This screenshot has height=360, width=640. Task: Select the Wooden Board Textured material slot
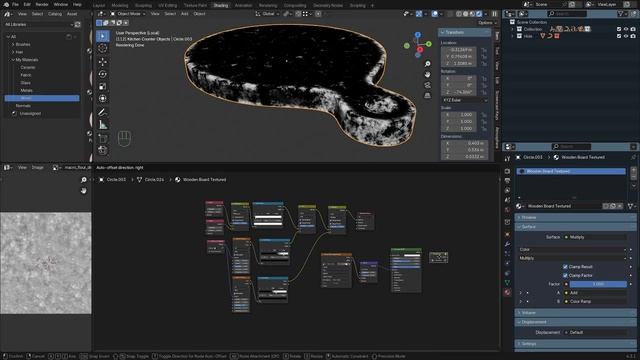click(x=571, y=171)
